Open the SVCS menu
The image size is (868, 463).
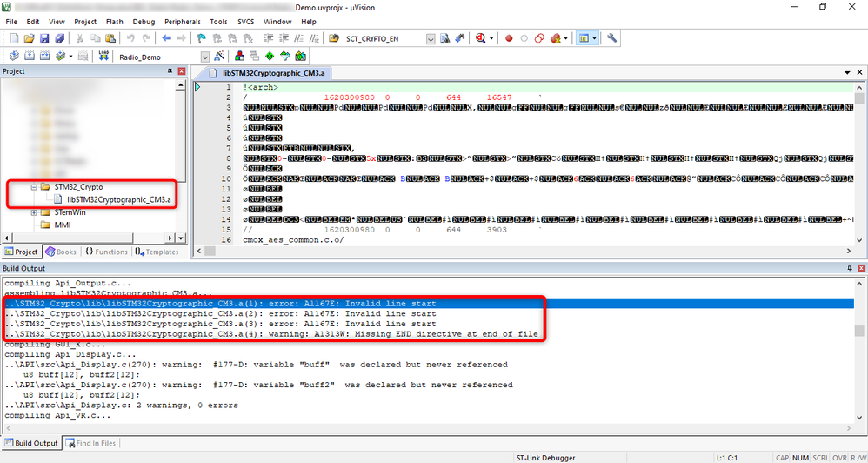(x=246, y=22)
